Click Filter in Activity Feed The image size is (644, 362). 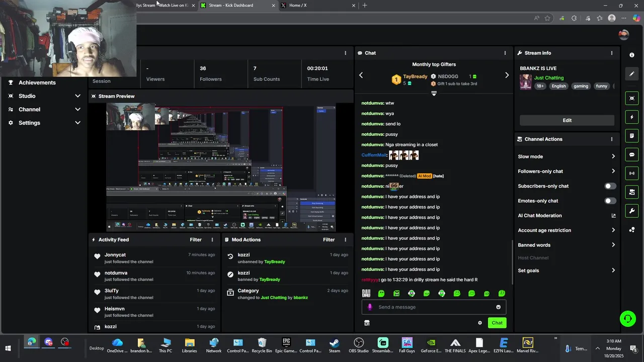[x=196, y=240]
